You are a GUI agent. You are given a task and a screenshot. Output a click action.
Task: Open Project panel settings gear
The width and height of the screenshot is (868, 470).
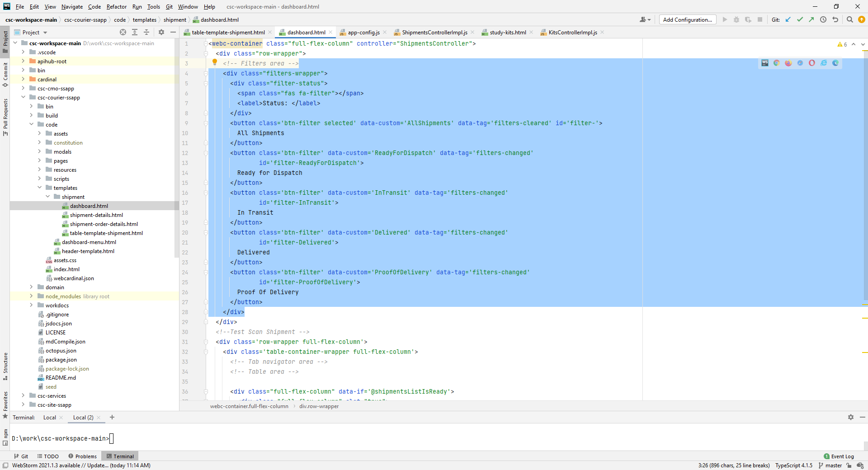(161, 32)
